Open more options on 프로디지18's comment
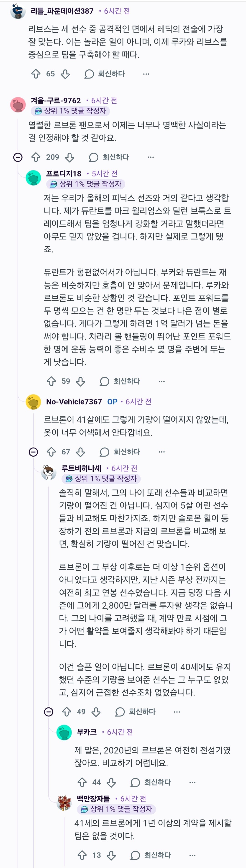 pyautogui.click(x=161, y=381)
